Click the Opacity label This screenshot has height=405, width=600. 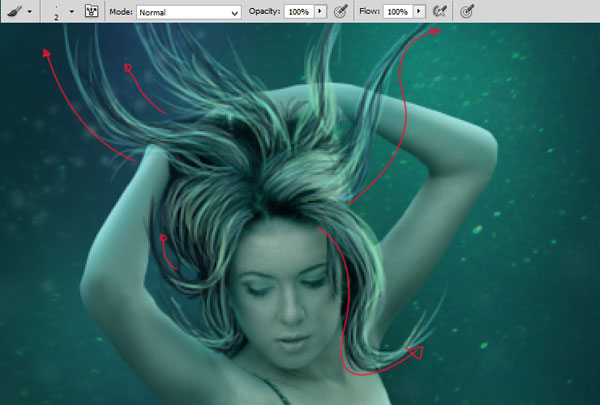pyautogui.click(x=264, y=11)
